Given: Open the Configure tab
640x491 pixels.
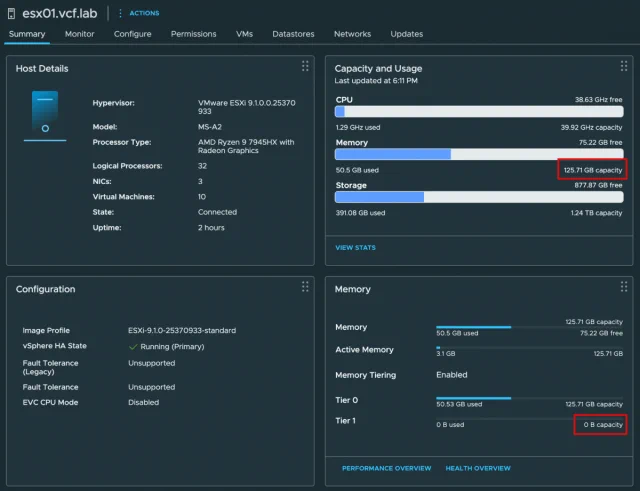Looking at the screenshot, I should [133, 34].
